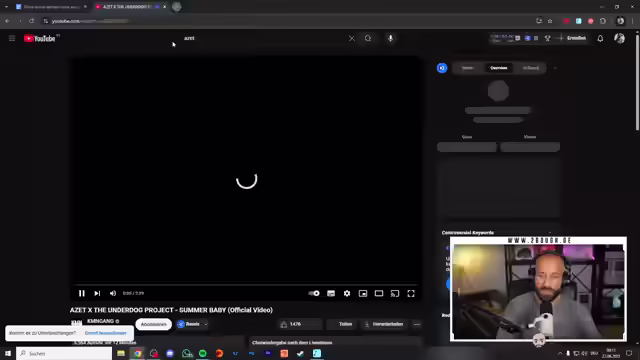Click the Windows taskbar Suchen search box
The height and width of the screenshot is (360, 640).
64,353
